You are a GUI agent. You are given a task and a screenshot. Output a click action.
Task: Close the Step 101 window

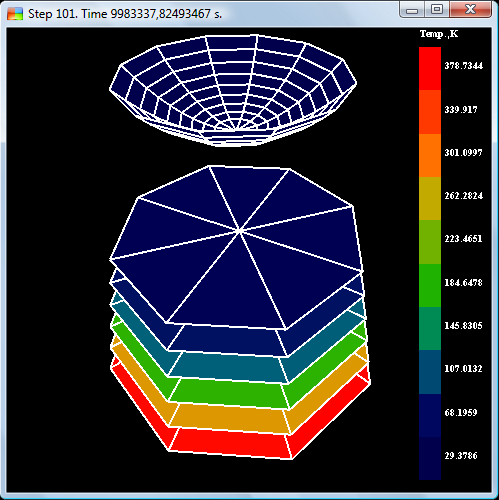pos(470,10)
